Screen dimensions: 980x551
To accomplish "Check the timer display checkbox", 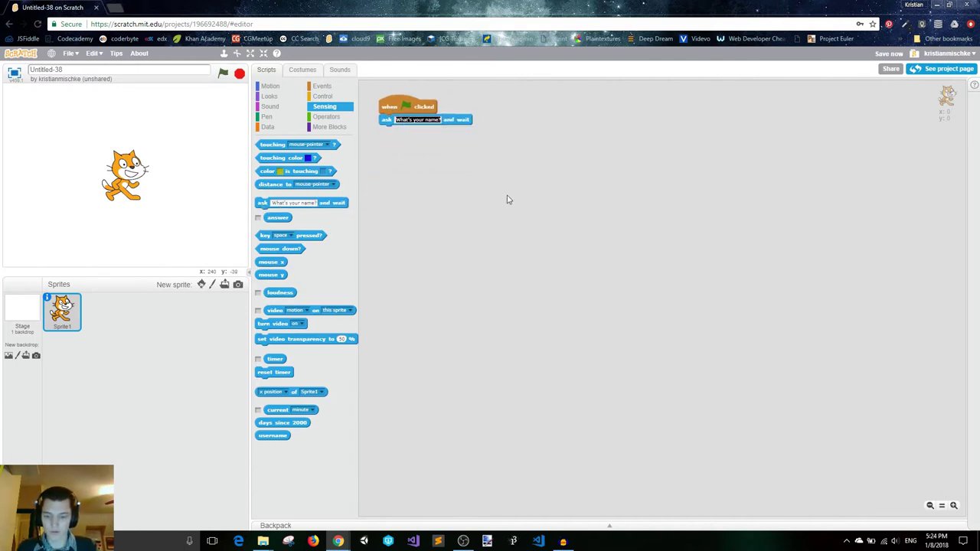I will tap(259, 359).
